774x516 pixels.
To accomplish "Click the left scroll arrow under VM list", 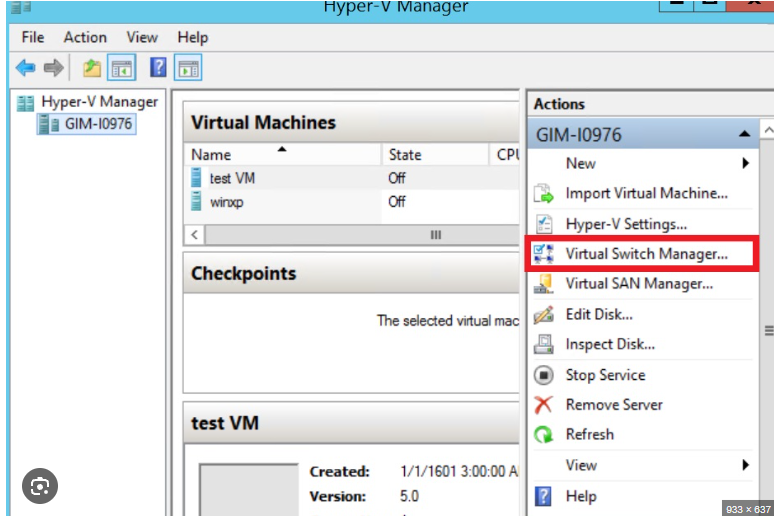I will point(194,235).
